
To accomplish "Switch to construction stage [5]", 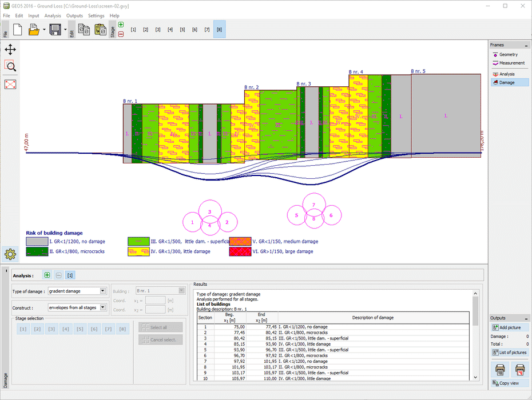I will (182, 29).
